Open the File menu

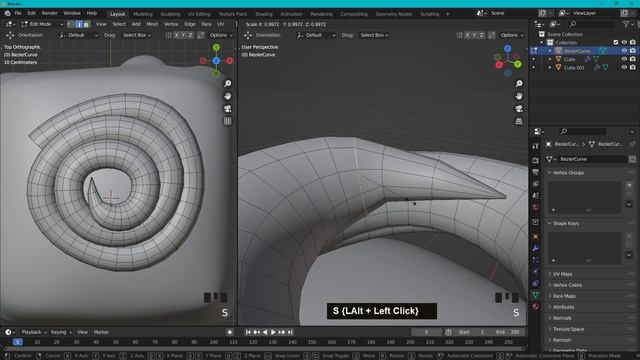coord(18,13)
